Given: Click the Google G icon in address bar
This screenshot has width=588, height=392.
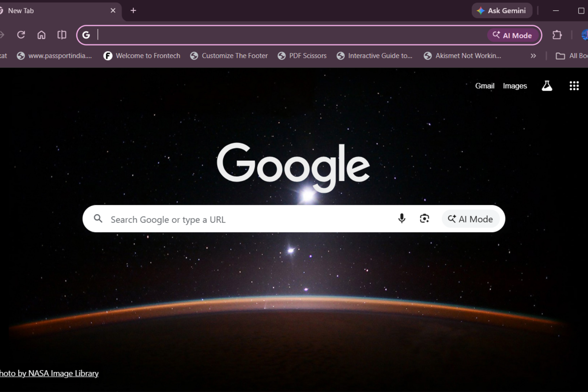Looking at the screenshot, I should [x=86, y=35].
